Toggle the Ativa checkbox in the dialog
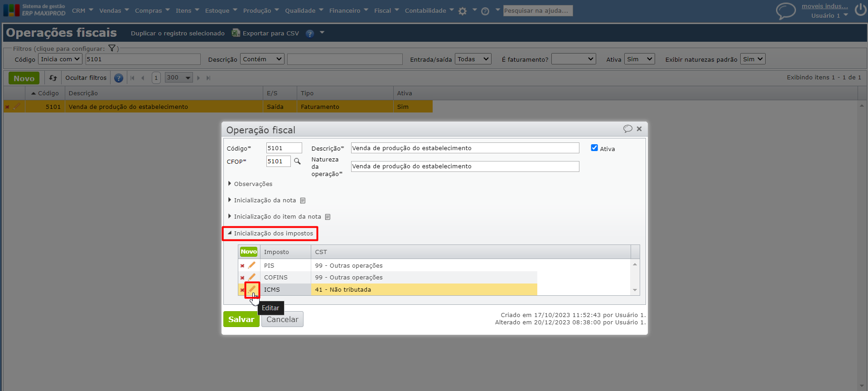Image resolution: width=868 pixels, height=391 pixels. point(594,148)
